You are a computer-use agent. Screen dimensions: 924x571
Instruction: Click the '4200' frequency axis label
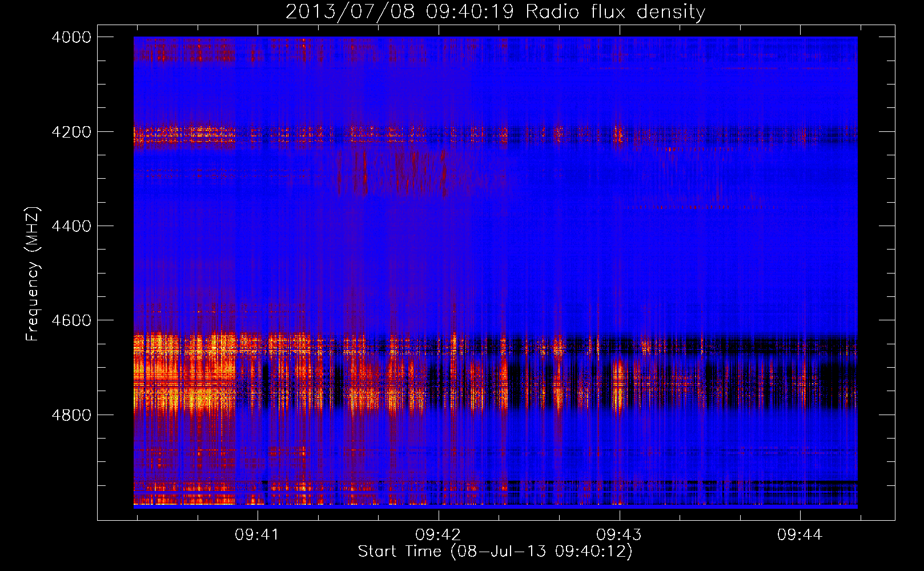[x=71, y=132]
